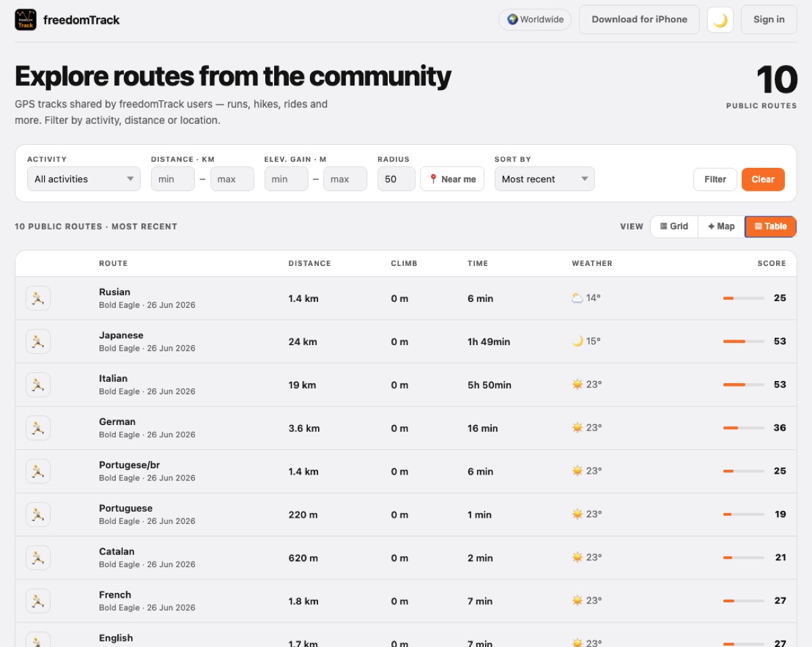Click the running icon for Italian route
The image size is (812, 647).
point(38,385)
